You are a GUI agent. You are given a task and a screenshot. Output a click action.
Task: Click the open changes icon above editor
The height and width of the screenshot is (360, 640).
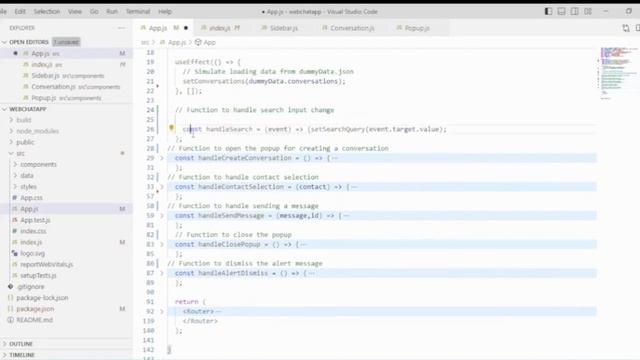pyautogui.click(x=626, y=28)
